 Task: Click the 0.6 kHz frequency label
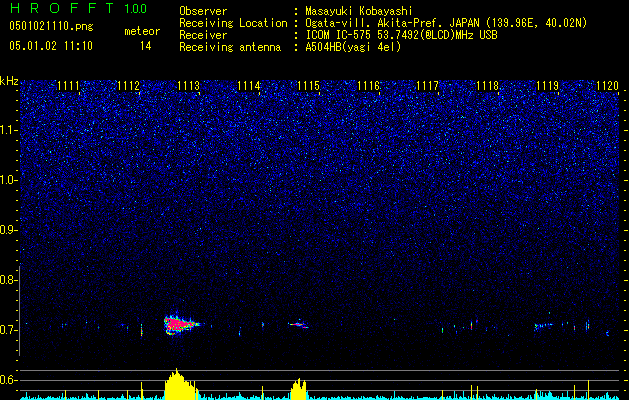[x=8, y=380]
